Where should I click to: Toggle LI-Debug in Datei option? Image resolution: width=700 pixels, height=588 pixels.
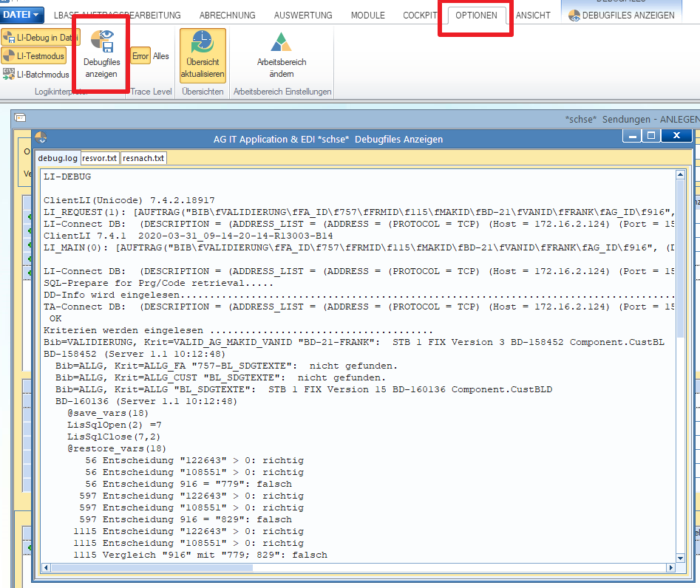tap(41, 38)
